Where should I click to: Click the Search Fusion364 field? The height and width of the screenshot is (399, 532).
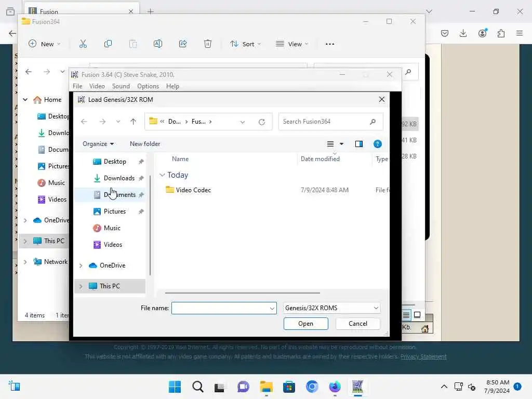[x=330, y=122]
